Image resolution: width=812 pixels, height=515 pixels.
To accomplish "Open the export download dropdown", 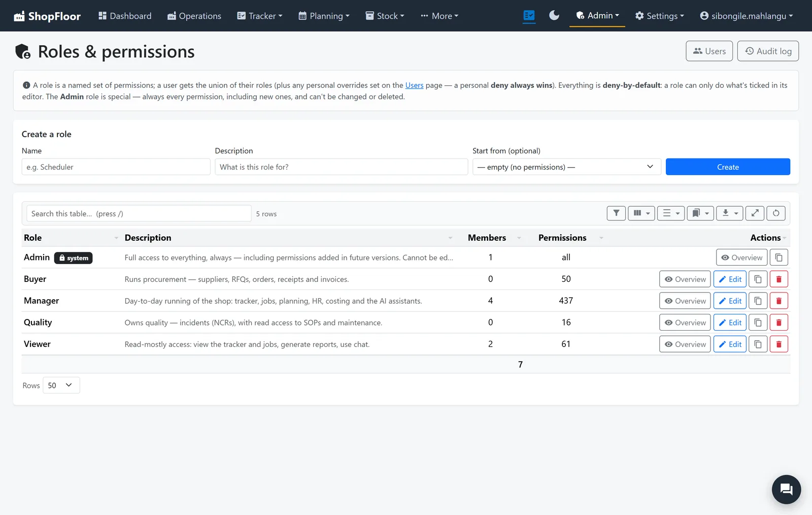I will [730, 213].
